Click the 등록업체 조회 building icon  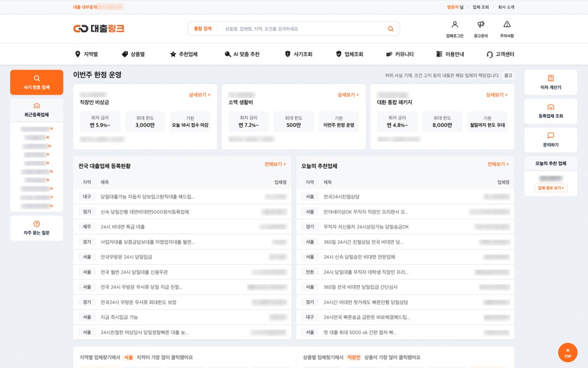click(551, 107)
